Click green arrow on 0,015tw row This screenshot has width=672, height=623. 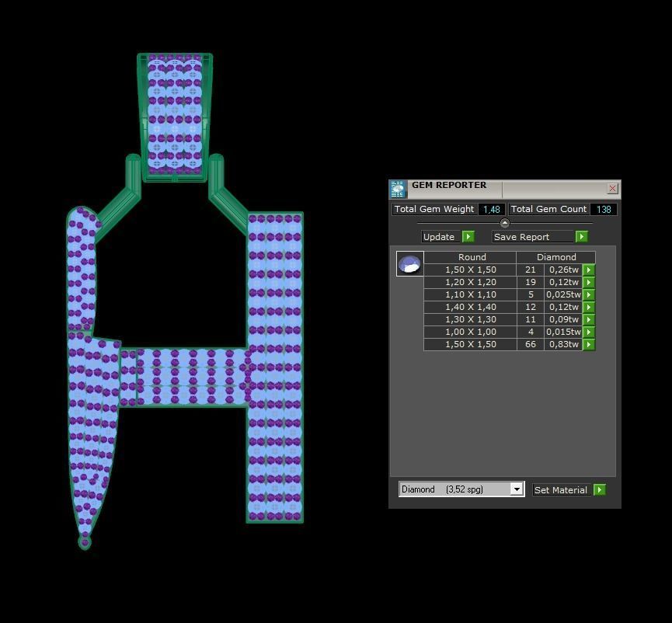(x=589, y=332)
